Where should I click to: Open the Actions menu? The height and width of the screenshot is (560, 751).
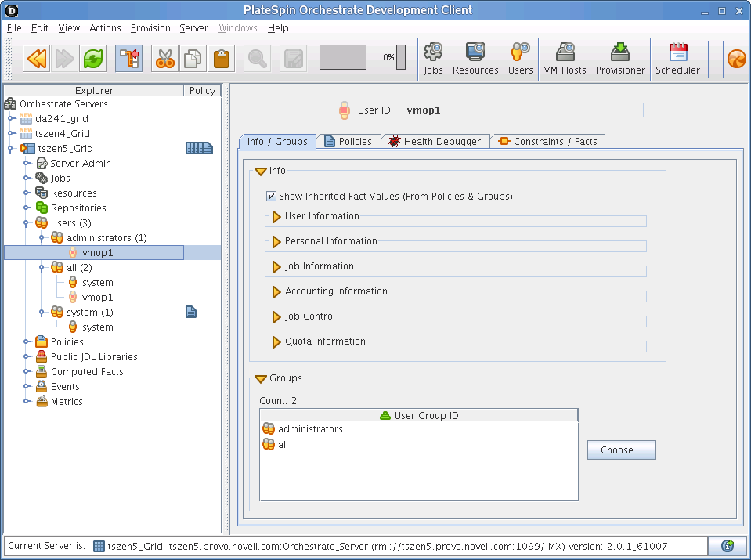pos(105,27)
